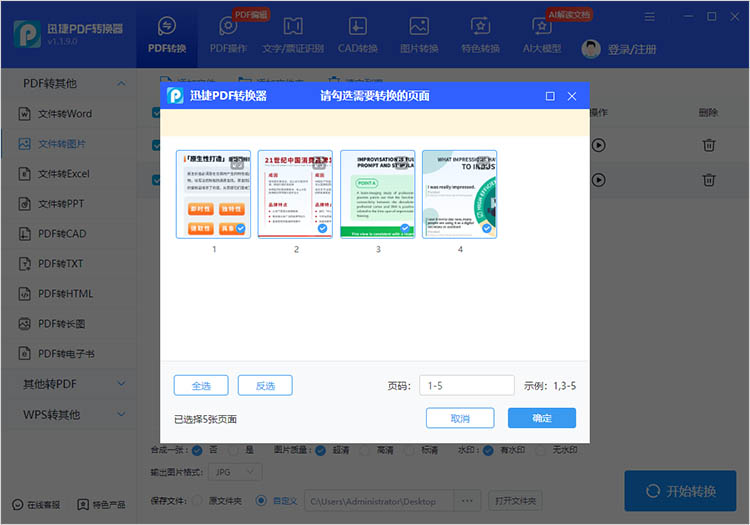
Task: Close the page selection dialog
Action: click(572, 96)
